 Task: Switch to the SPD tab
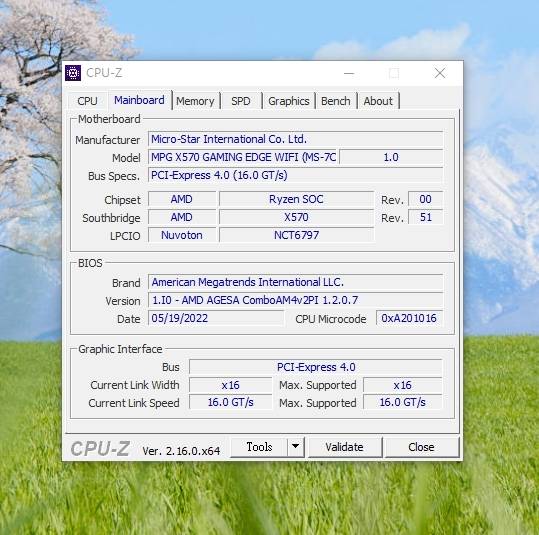point(241,101)
